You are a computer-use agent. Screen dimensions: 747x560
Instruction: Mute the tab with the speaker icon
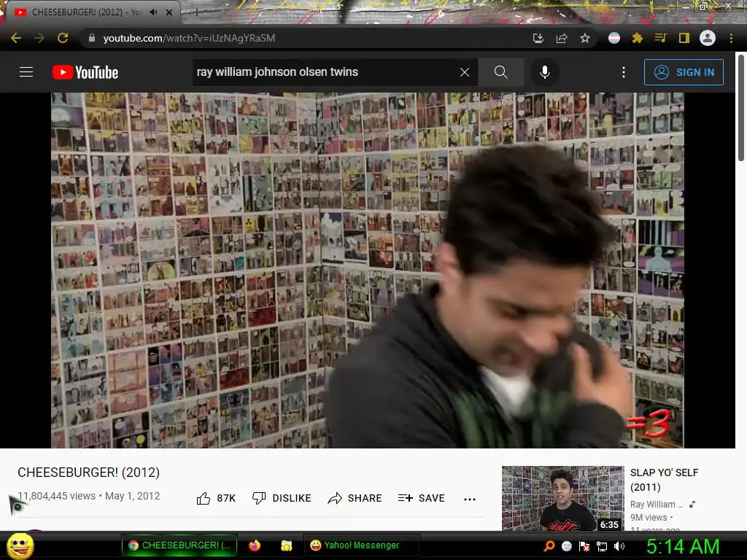(153, 12)
